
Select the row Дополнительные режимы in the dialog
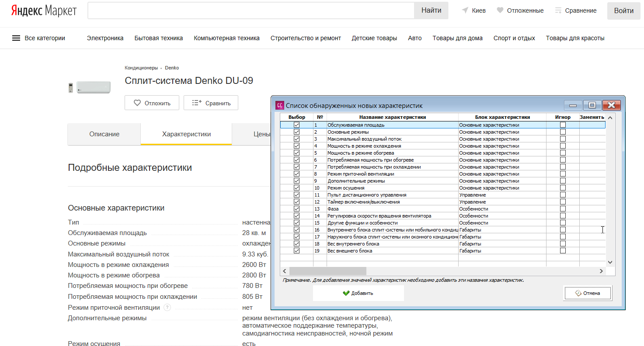point(443,181)
